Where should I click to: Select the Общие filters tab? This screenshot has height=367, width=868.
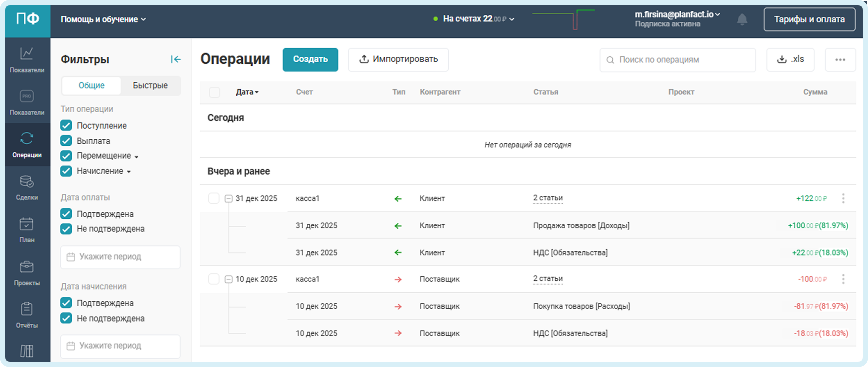[x=91, y=85]
